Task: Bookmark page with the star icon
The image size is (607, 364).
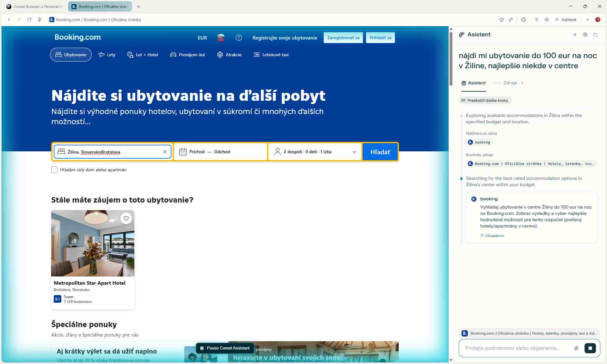Action: click(501, 20)
